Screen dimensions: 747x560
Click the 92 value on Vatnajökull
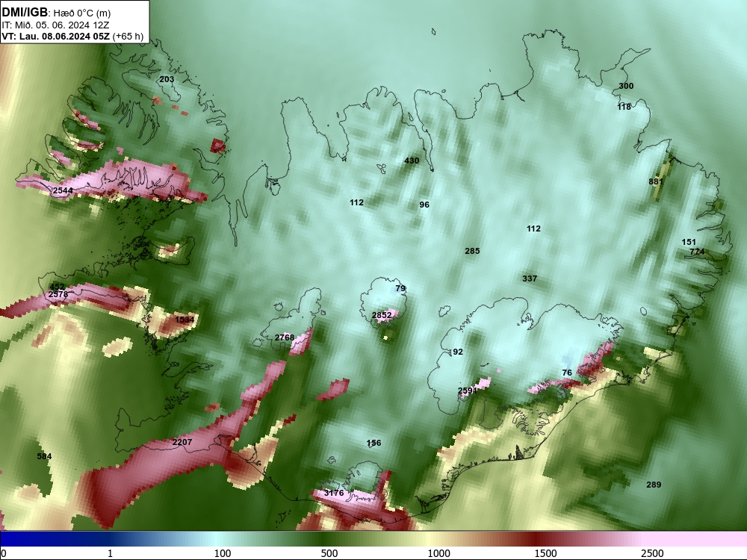pos(458,352)
